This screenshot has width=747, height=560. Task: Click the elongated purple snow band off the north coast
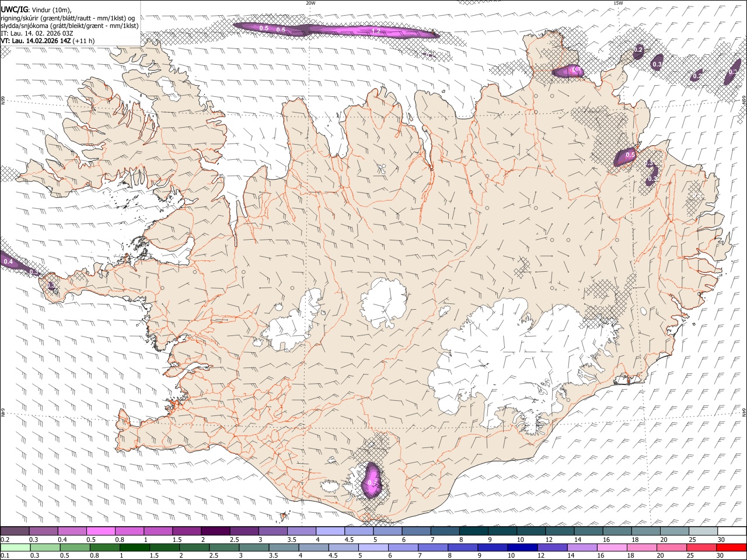coord(336,30)
